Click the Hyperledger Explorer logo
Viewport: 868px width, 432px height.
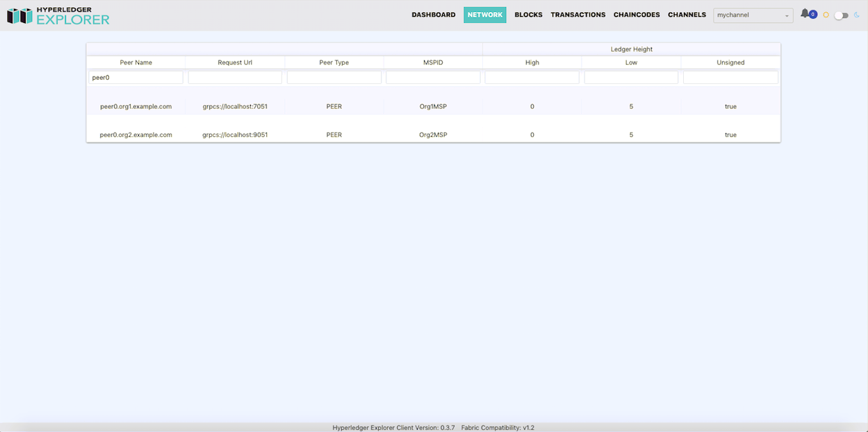(58, 15)
